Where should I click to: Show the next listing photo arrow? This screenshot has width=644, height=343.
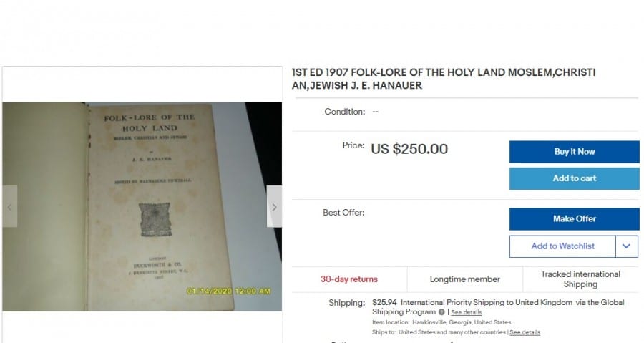click(x=274, y=207)
